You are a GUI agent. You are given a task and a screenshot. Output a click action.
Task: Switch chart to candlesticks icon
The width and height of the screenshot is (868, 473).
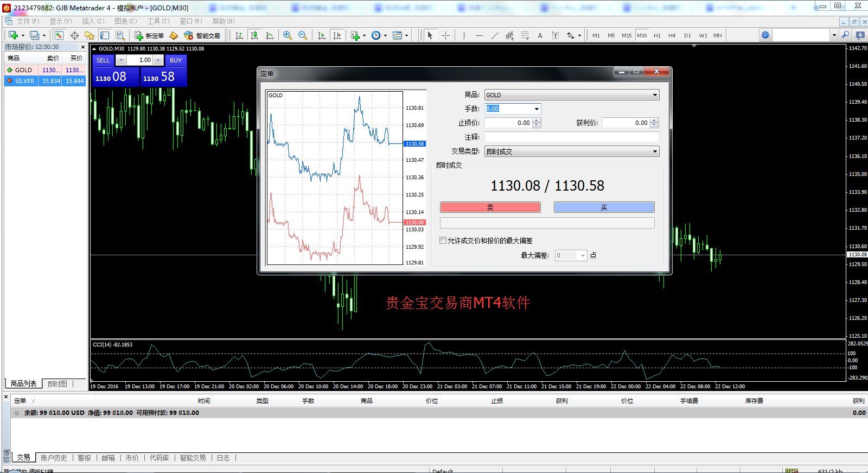click(x=254, y=35)
